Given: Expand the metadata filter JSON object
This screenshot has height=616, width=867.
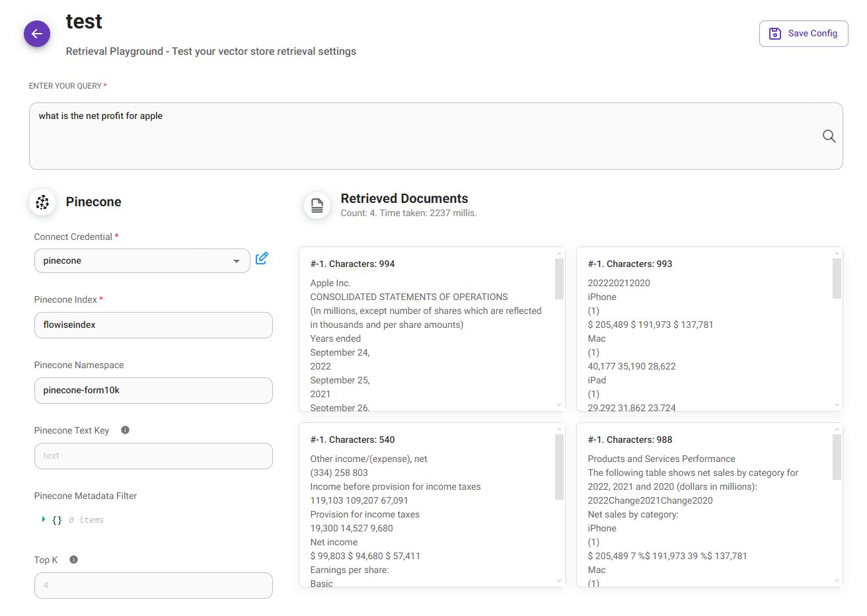Looking at the screenshot, I should (x=44, y=520).
